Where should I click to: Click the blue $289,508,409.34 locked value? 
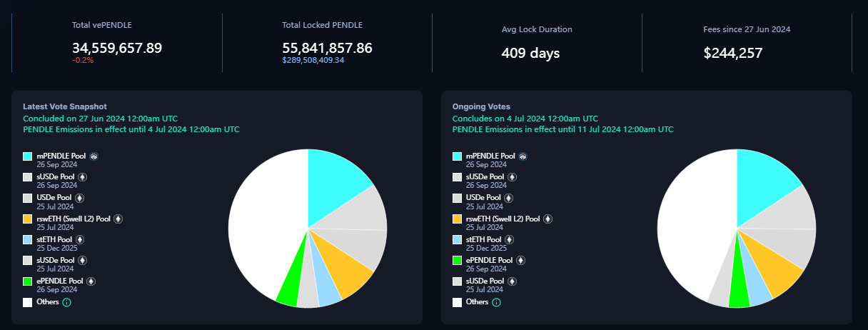[323, 61]
